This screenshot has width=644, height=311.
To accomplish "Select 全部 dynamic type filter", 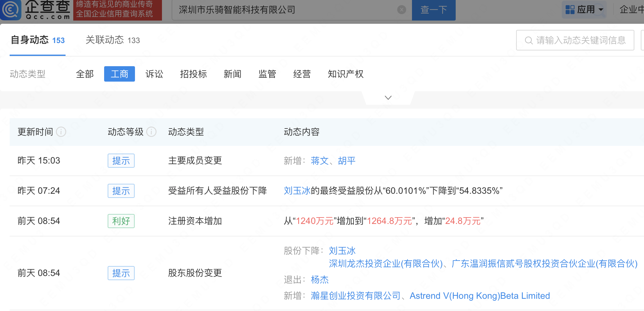I will point(85,74).
